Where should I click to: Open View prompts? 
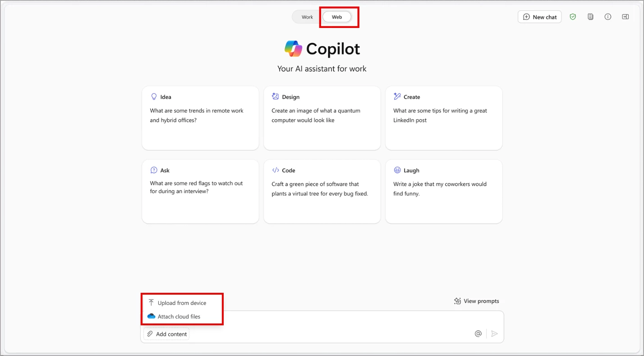point(477,301)
